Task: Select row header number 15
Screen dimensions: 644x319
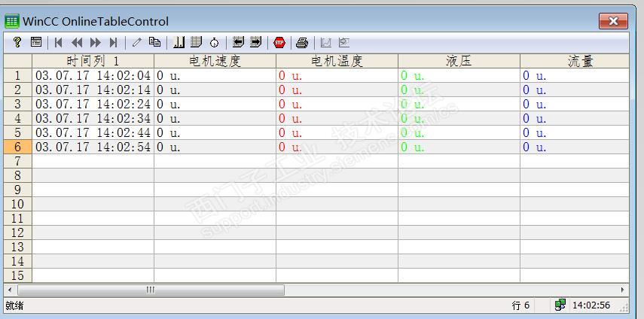Action: (17, 275)
